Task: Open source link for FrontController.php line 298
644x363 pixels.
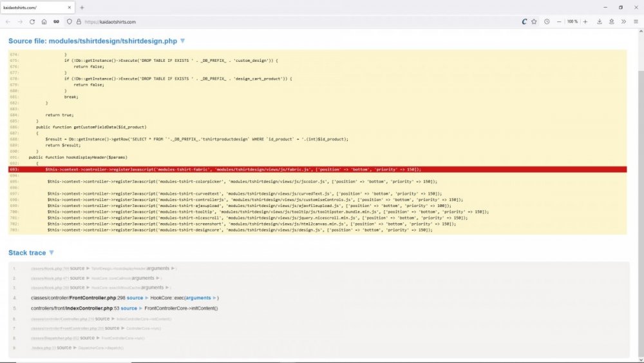Action: tap(135, 298)
